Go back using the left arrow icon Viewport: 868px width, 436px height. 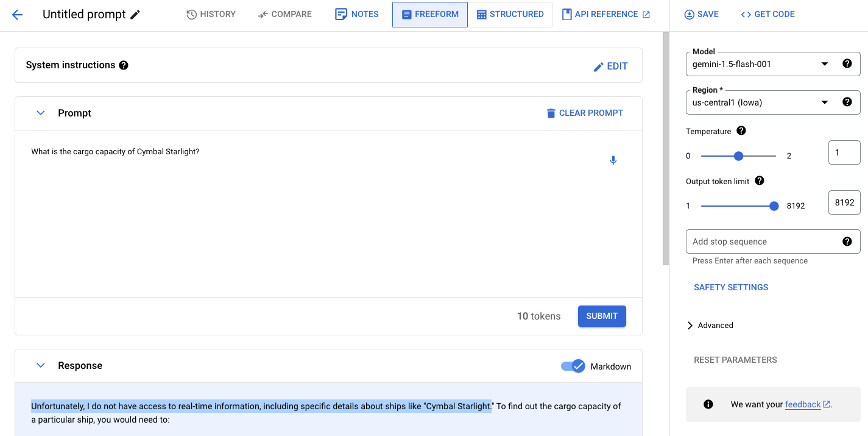[17, 15]
